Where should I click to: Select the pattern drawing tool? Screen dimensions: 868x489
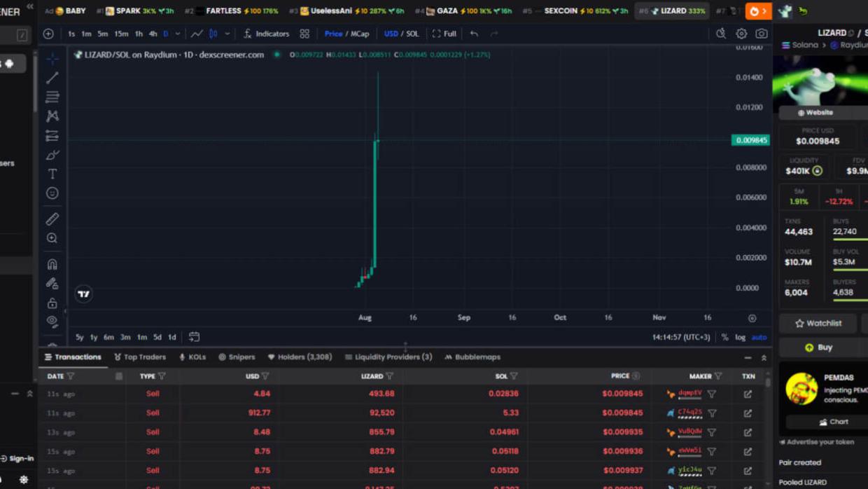52,116
